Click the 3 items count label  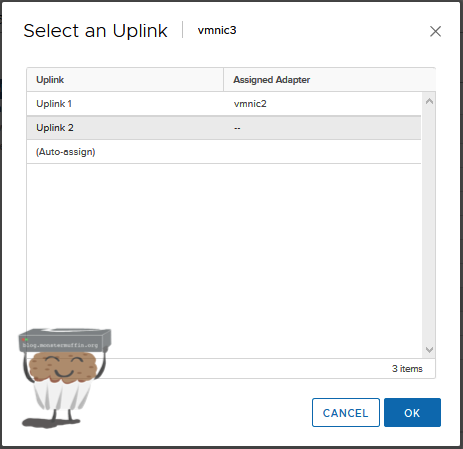click(407, 369)
